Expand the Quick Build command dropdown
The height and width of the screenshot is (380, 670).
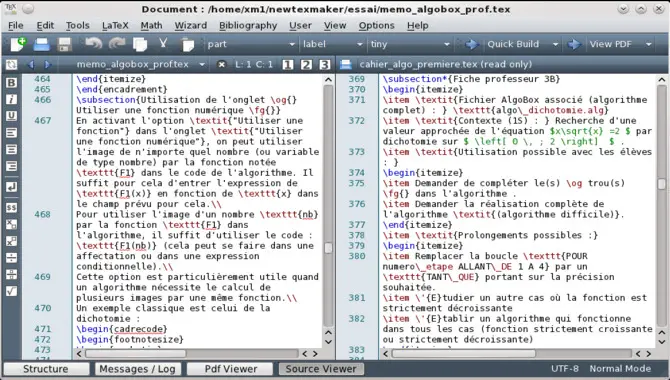[x=555, y=44]
